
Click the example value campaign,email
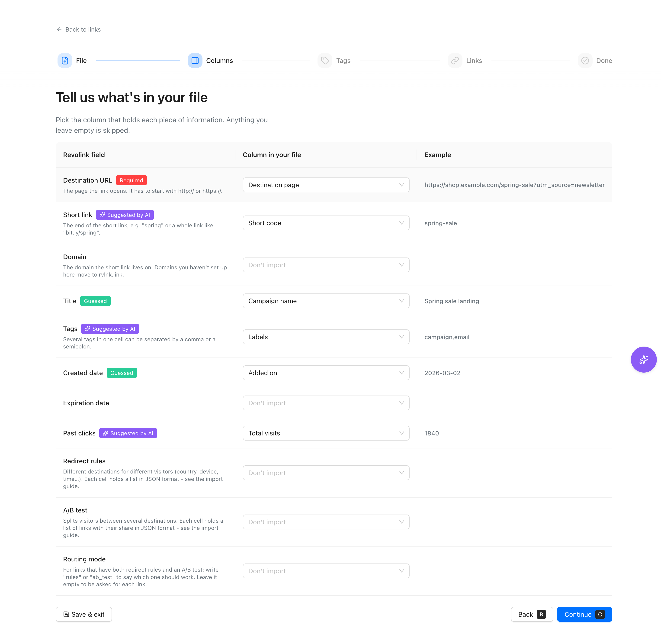click(x=447, y=337)
